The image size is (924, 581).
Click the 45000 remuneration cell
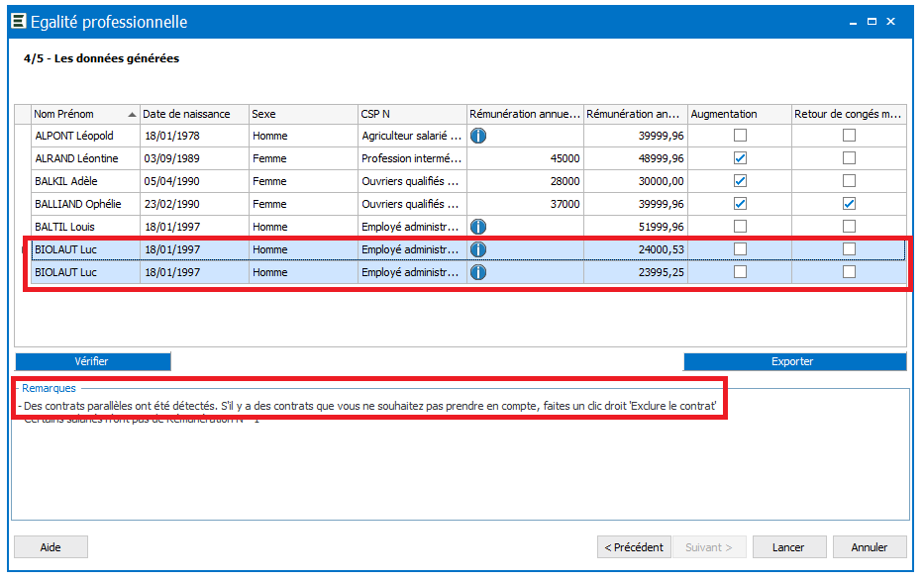(x=525, y=158)
